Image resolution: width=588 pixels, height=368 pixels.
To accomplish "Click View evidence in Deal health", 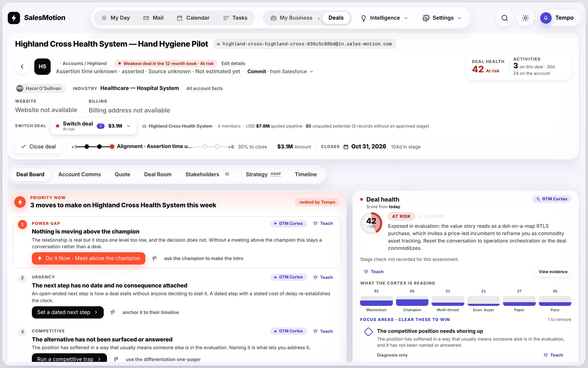I will click(x=553, y=272).
